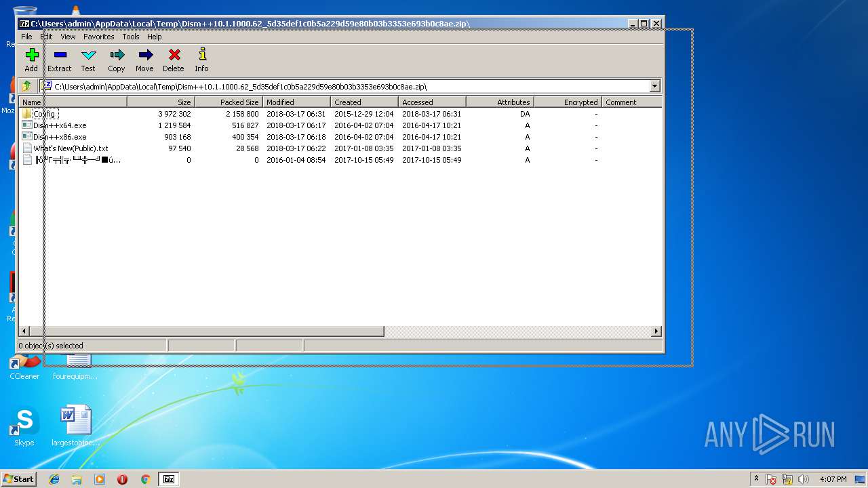This screenshot has height=488, width=868.
Task: Sort by Packed Size column
Action: point(229,102)
